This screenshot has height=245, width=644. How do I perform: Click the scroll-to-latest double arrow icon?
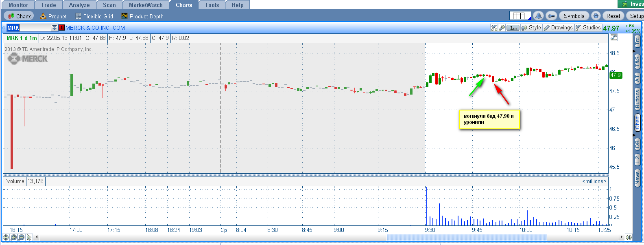pos(629,237)
